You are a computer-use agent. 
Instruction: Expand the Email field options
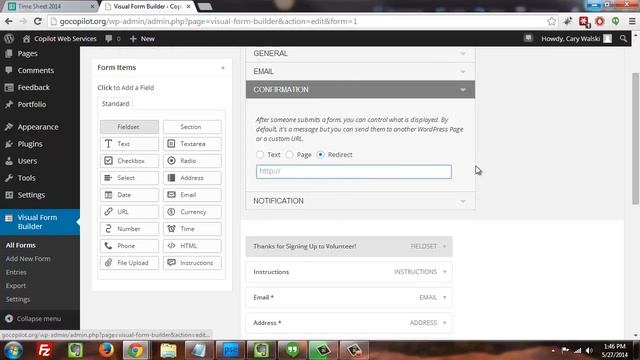click(x=444, y=297)
